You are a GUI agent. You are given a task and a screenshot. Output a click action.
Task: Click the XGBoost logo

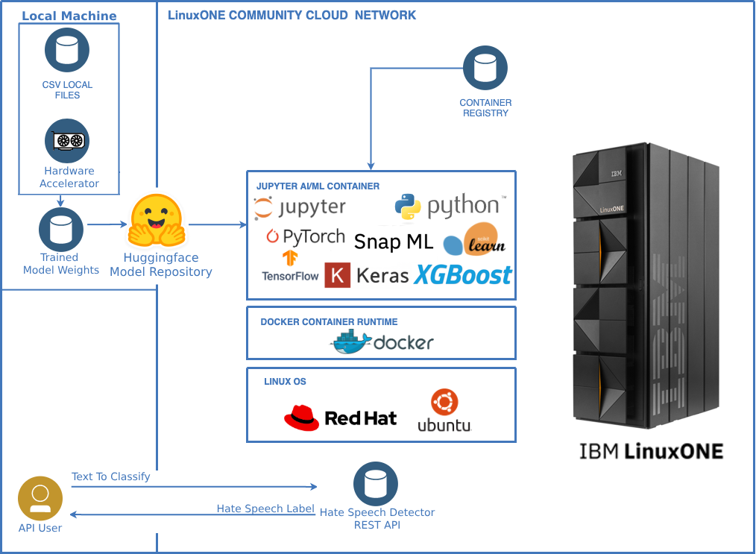tap(463, 275)
